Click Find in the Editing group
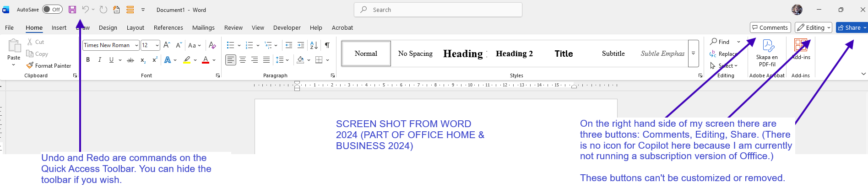 pyautogui.click(x=720, y=42)
